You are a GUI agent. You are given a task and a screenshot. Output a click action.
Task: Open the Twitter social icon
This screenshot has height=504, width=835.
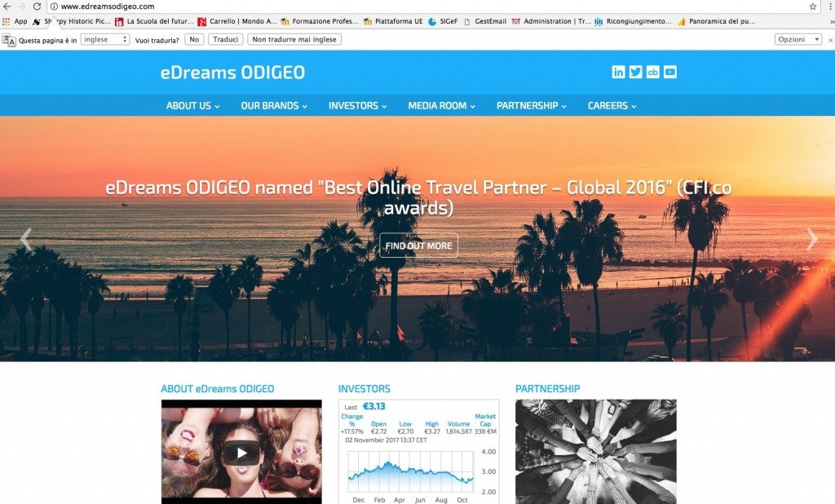636,72
